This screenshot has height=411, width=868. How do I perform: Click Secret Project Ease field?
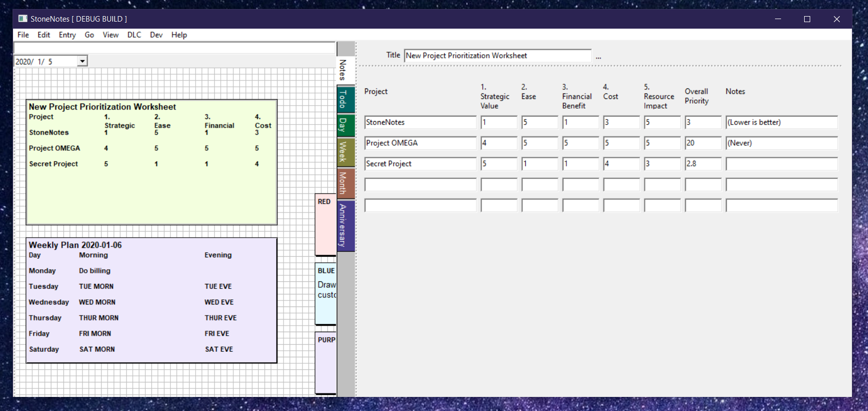click(540, 164)
